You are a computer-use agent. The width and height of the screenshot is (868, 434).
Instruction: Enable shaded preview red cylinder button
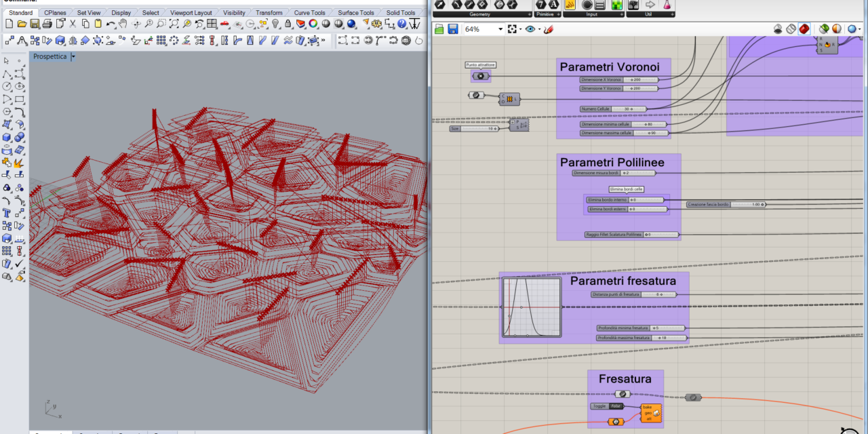pos(804,29)
